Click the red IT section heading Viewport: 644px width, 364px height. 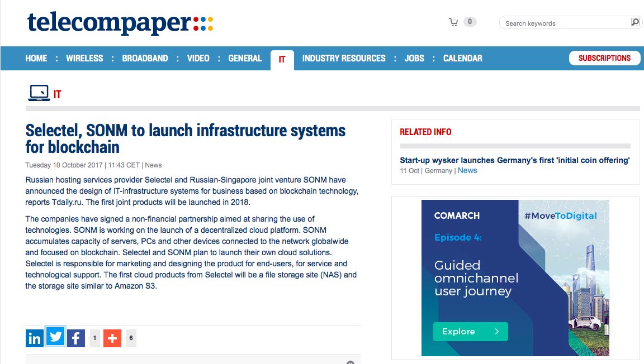[58, 95]
